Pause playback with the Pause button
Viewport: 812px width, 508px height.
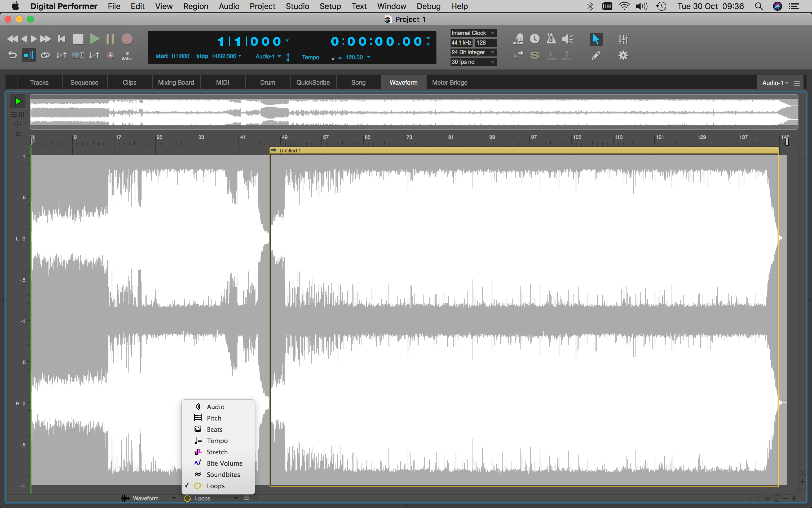click(111, 39)
